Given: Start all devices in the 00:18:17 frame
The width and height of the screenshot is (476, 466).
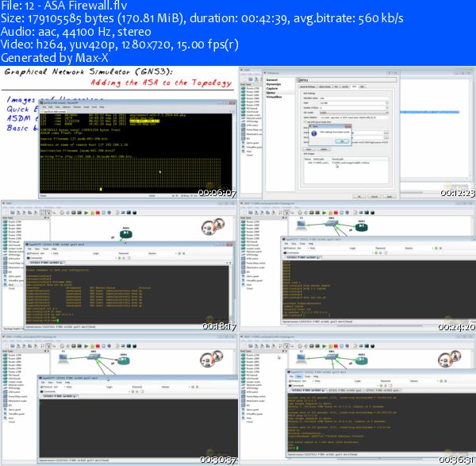Looking at the screenshot, I should (86, 213).
